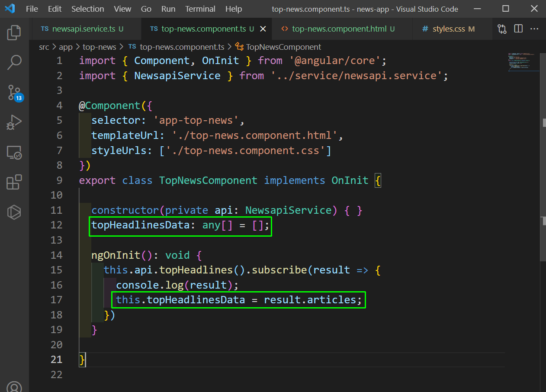The width and height of the screenshot is (546, 392).
Task: Open the Accounts icon in activity bar
Action: point(14,386)
